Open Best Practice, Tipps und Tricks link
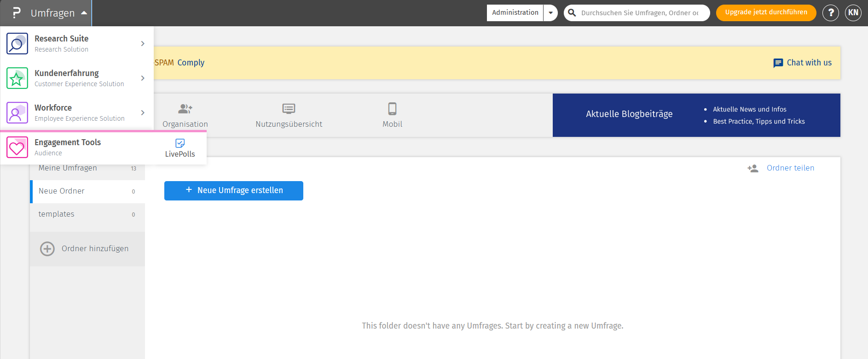868x359 pixels. coord(759,121)
